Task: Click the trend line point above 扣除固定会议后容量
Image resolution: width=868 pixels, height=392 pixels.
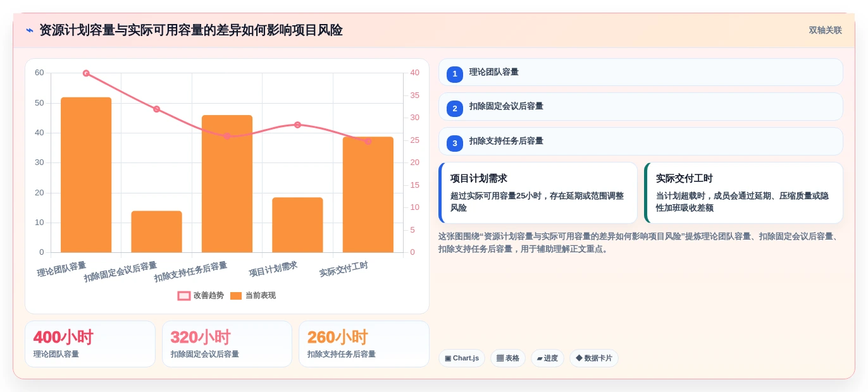Action: click(x=156, y=109)
